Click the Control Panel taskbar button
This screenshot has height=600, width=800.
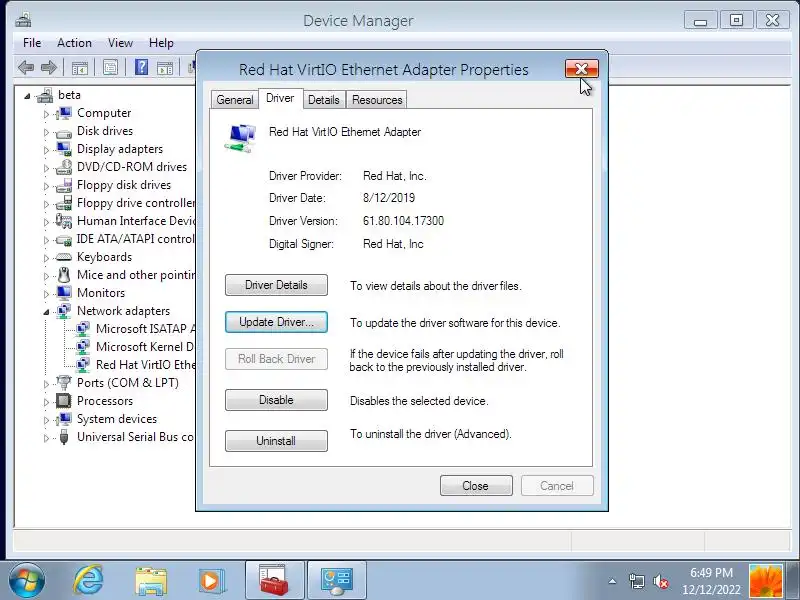(337, 581)
